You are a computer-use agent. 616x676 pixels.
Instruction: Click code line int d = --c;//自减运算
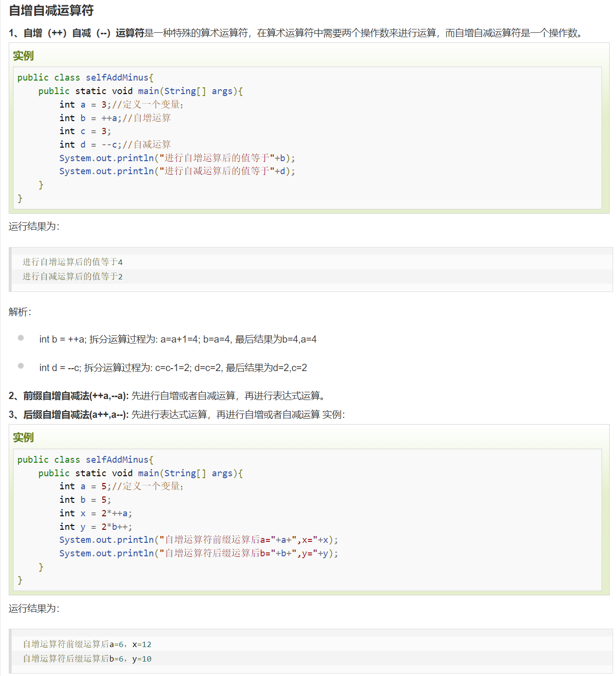coord(115,145)
